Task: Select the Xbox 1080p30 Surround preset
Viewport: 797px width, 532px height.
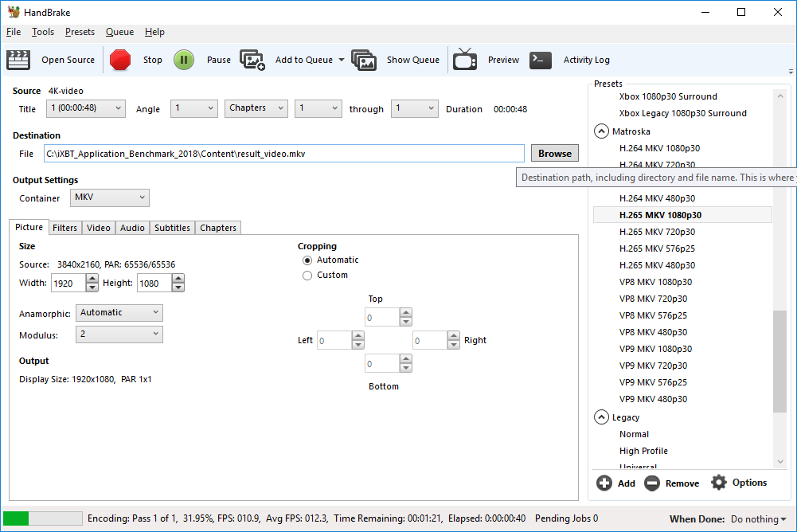Action: click(668, 96)
